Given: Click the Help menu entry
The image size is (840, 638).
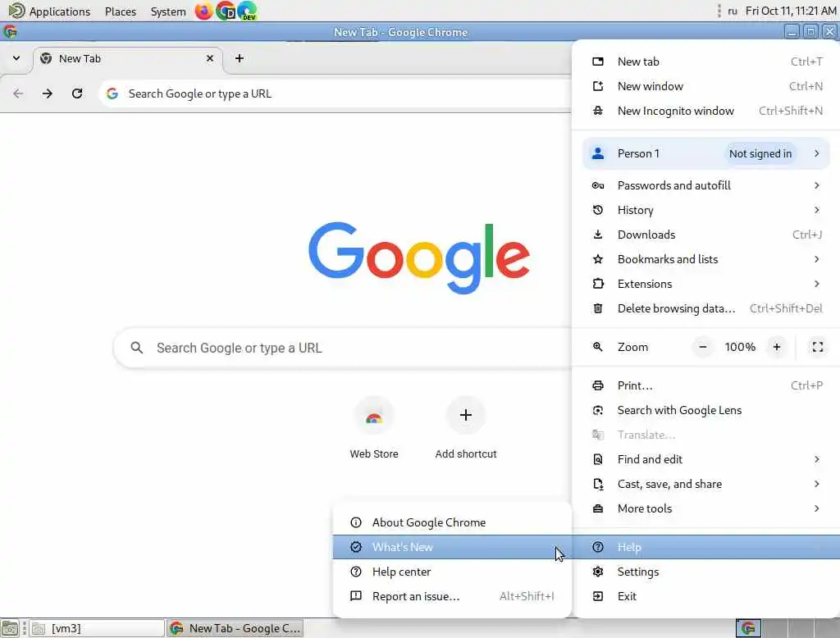Looking at the screenshot, I should pos(706,547).
